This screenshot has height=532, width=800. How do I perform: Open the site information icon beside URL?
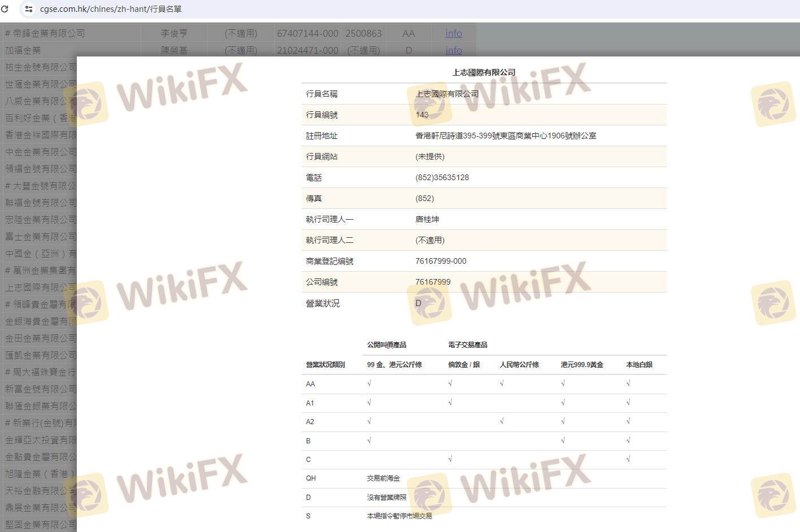(29, 9)
